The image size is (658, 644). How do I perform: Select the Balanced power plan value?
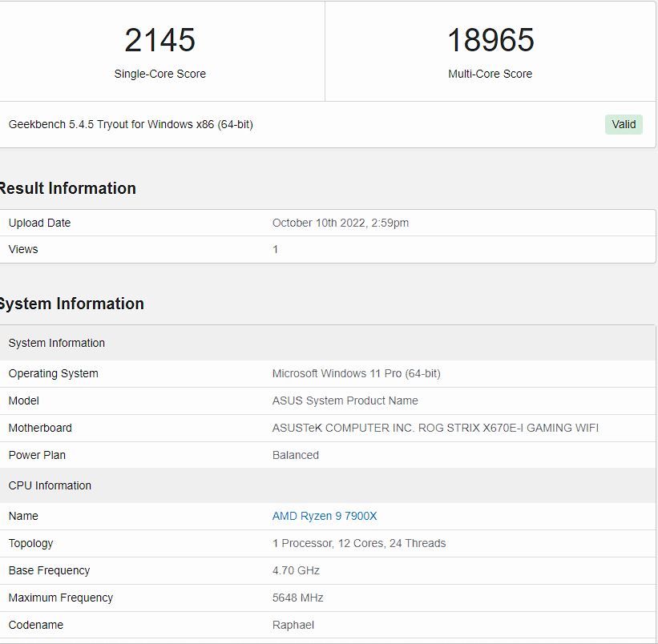tap(296, 455)
